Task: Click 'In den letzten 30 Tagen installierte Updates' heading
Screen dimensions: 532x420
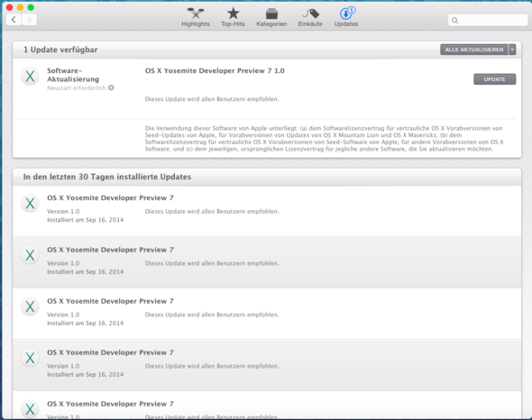Action: pyautogui.click(x=107, y=177)
